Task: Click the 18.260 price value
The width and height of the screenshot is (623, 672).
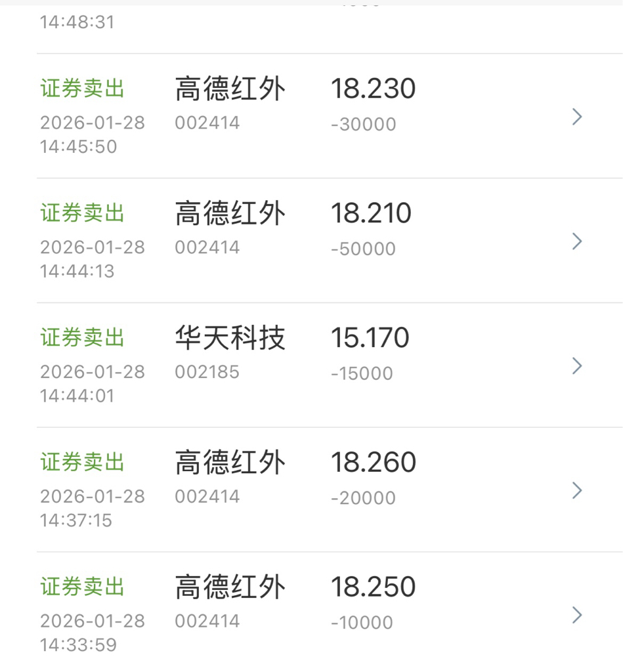Action: [373, 463]
